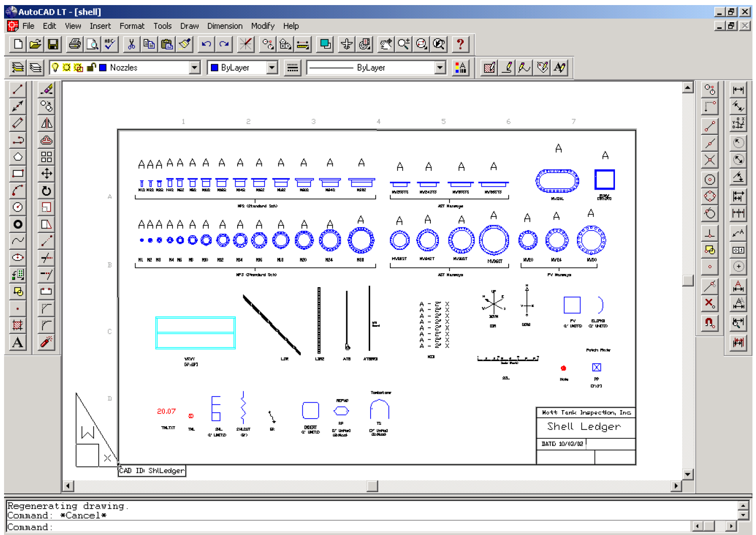Select the Rectangle drawing tool
Viewport: 756px width, 535px height.
(17, 174)
